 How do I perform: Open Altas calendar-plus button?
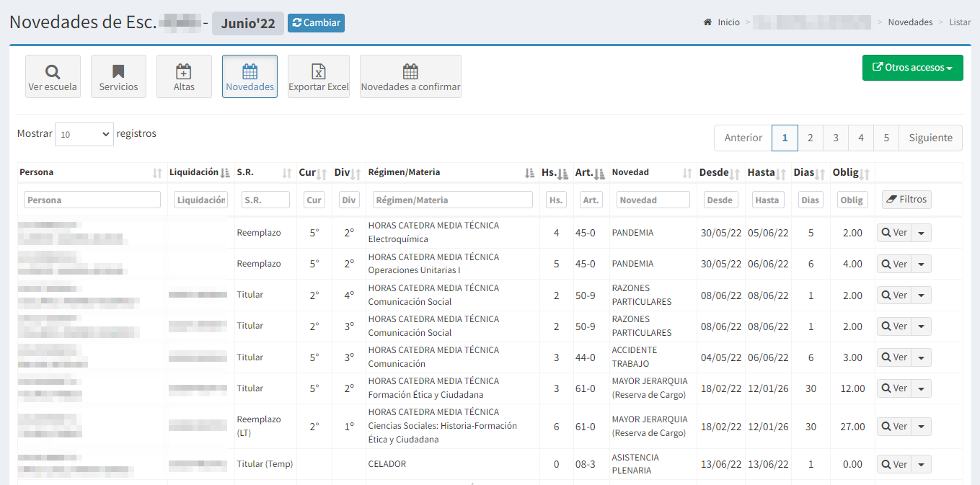[x=184, y=76]
